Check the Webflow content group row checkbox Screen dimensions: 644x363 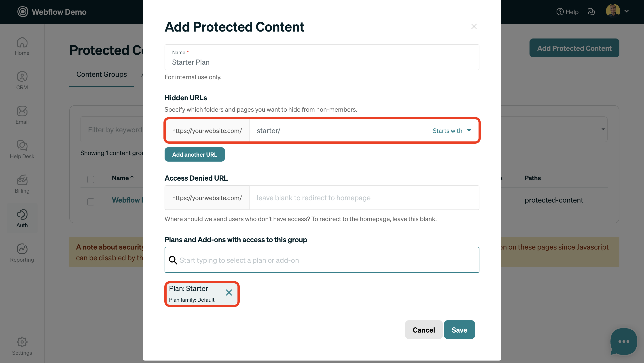[91, 202]
